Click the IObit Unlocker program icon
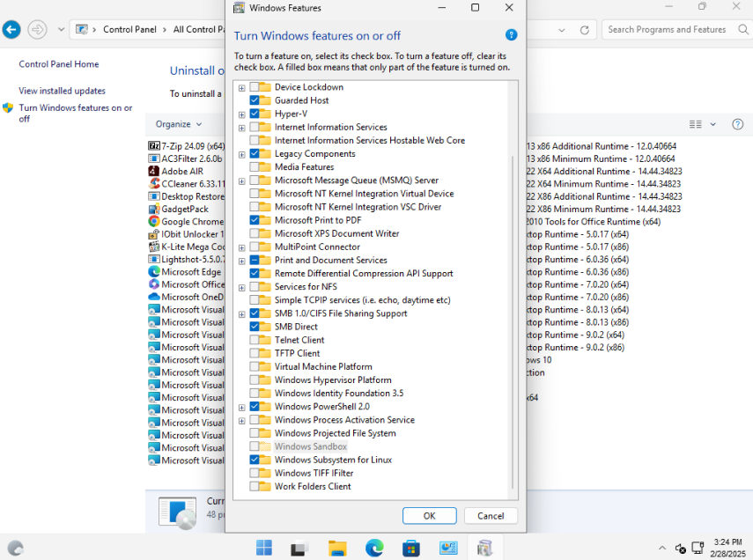The height and width of the screenshot is (560, 753). coord(153,234)
